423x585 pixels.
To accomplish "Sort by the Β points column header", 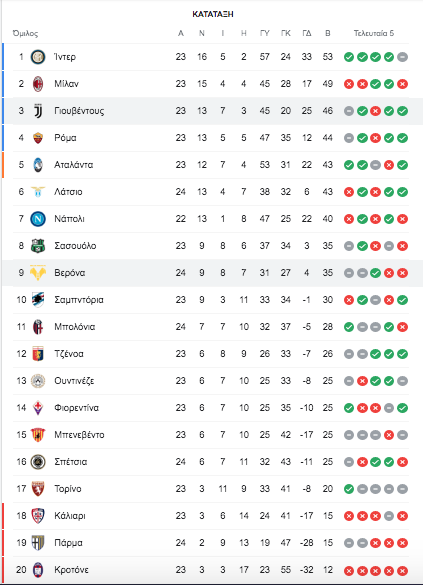I will point(328,34).
